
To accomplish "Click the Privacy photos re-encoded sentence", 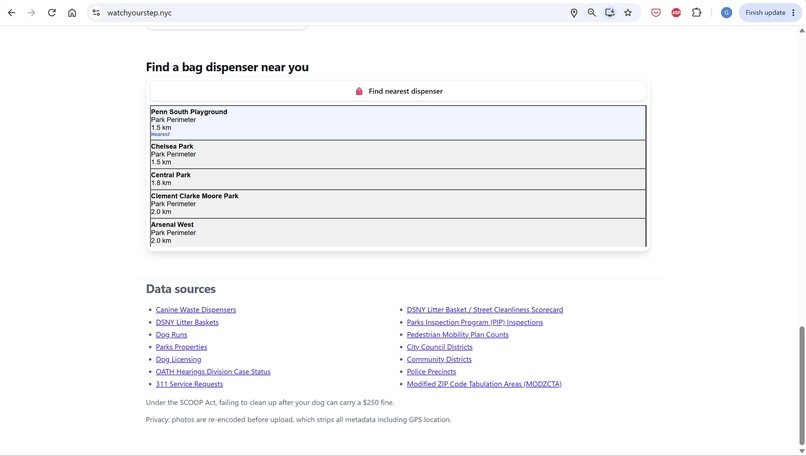I will (x=298, y=419).
